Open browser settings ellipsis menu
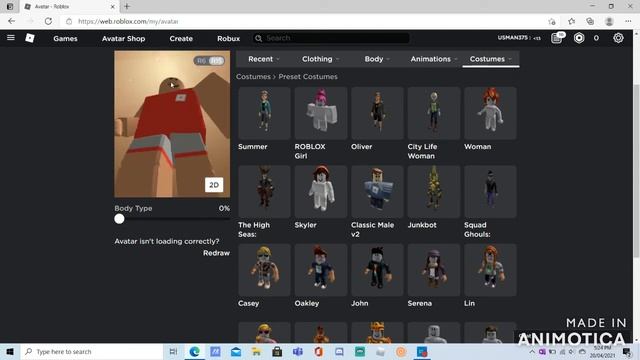 click(628, 21)
